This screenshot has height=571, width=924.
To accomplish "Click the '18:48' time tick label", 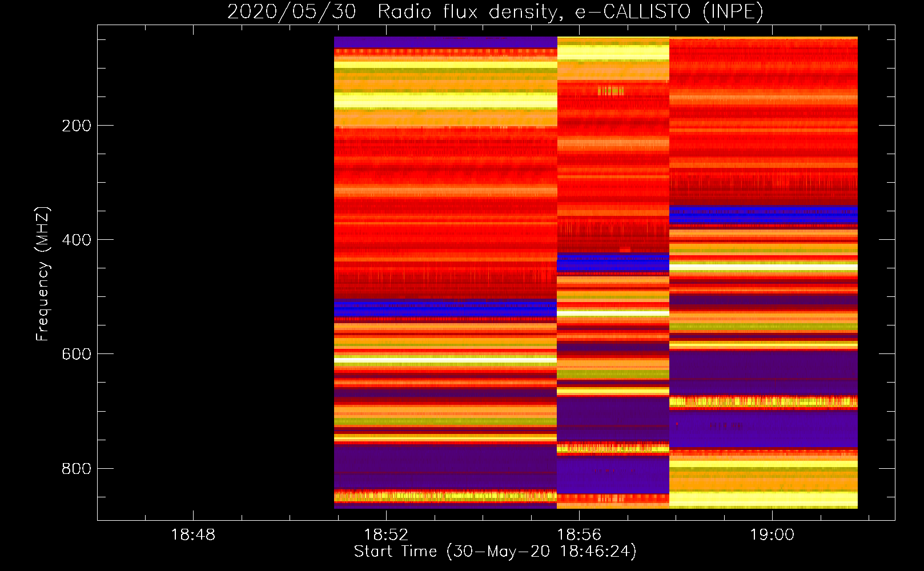I will pos(193,535).
